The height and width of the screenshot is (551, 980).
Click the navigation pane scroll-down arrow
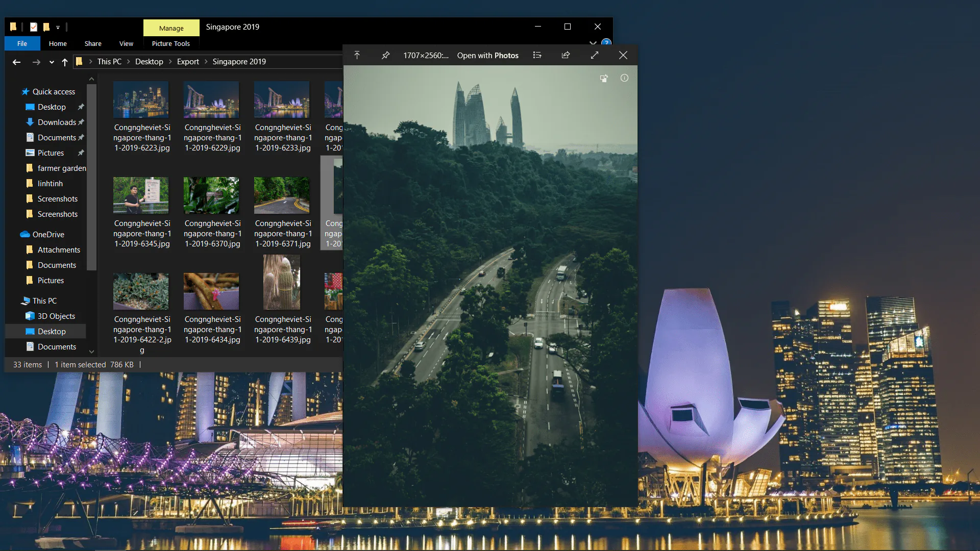[91, 352]
